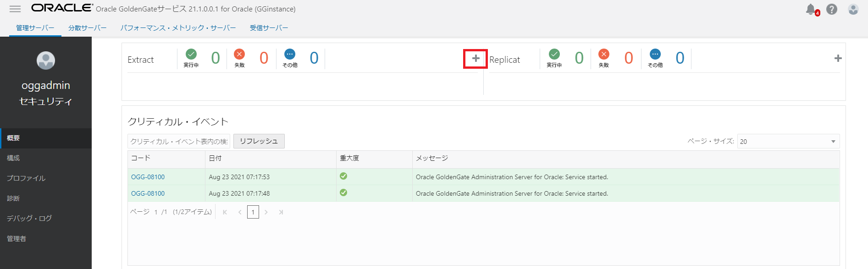Click the Replicat failed red X icon
868x269 pixels.
604,54
